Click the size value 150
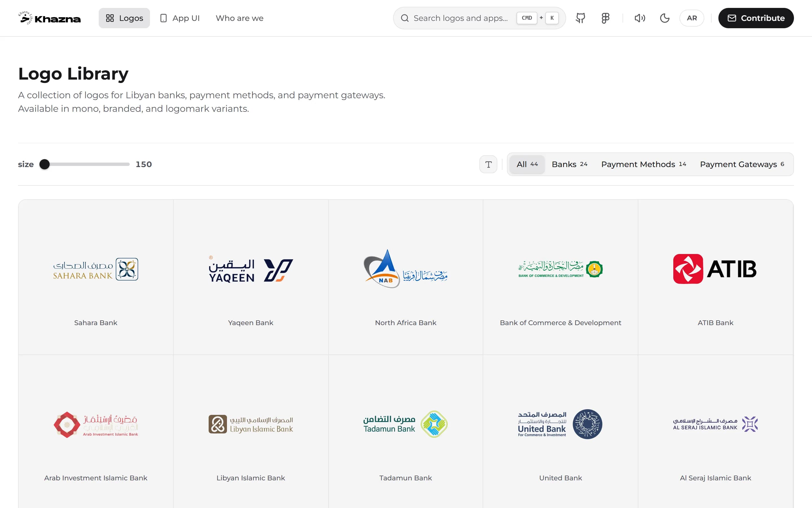This screenshot has width=812, height=508. [x=144, y=164]
